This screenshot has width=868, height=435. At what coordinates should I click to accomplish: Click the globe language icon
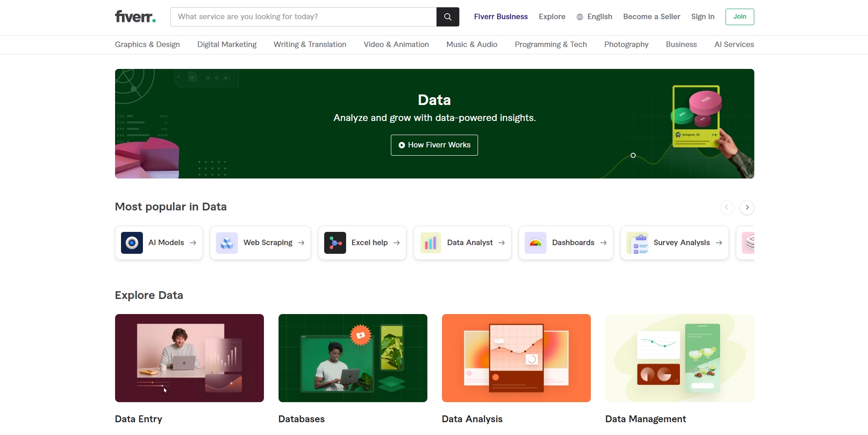pyautogui.click(x=580, y=17)
